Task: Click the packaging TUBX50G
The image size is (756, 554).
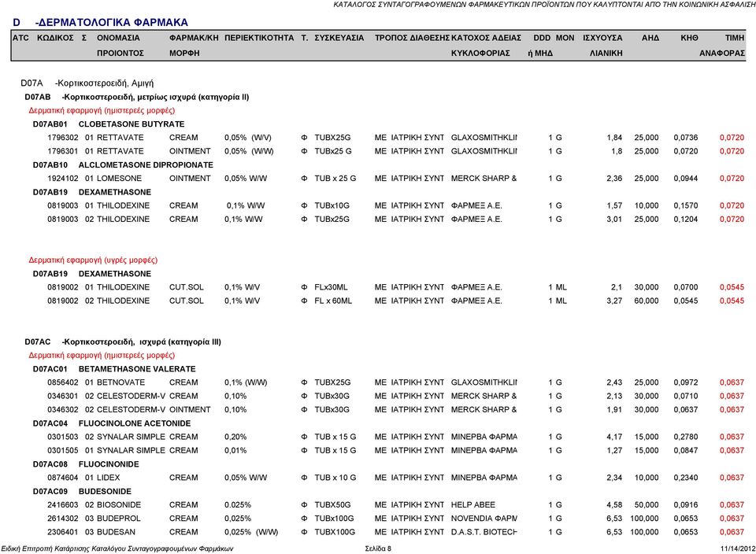Action: (332, 505)
